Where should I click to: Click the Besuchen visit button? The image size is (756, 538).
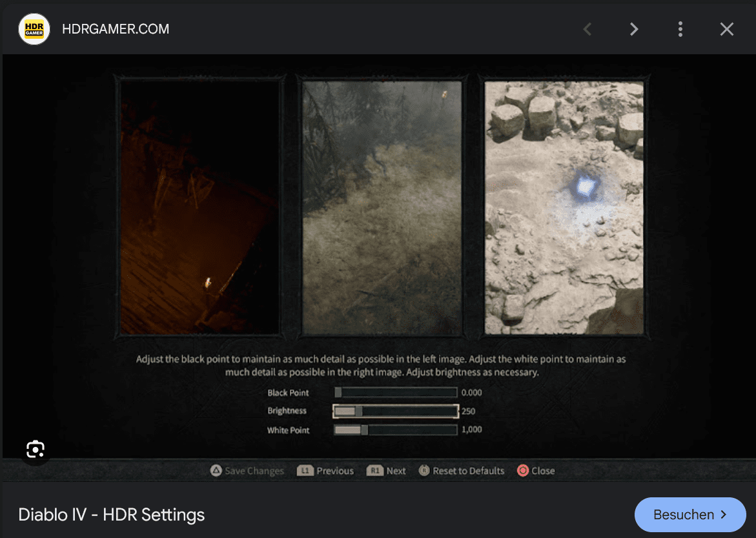[x=690, y=515]
